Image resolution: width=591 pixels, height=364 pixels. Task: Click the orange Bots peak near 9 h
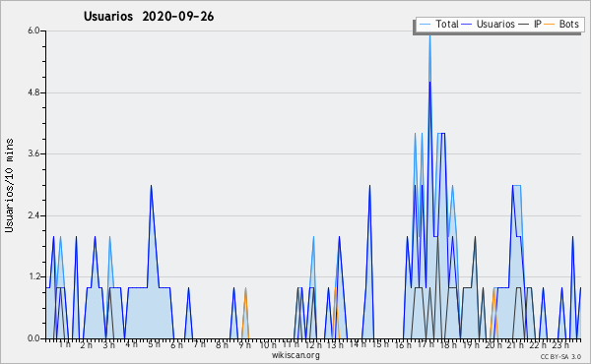[x=245, y=288]
